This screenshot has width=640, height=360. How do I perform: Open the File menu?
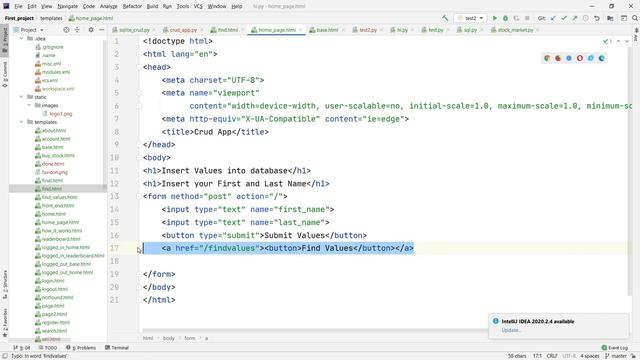pyautogui.click(x=18, y=6)
